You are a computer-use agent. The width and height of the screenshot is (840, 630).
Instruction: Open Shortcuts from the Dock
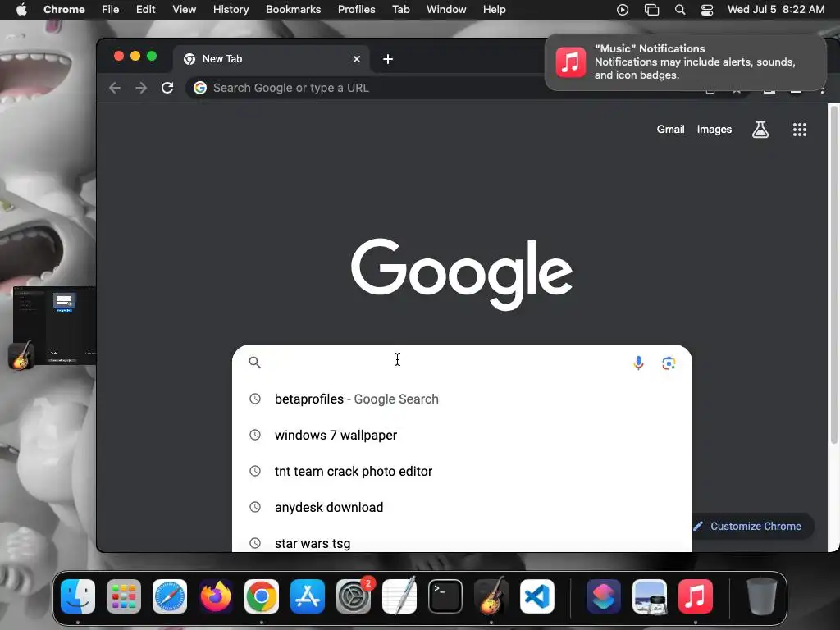[x=604, y=596]
